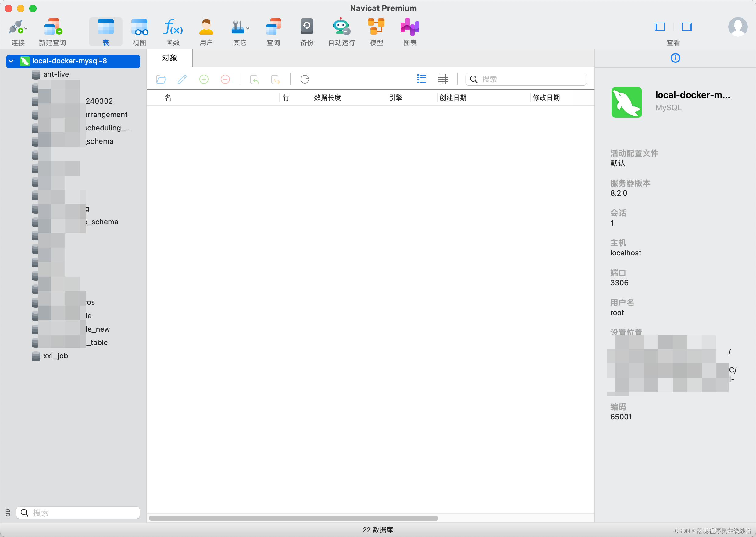Click the object search field
756x537 pixels.
tap(526, 79)
